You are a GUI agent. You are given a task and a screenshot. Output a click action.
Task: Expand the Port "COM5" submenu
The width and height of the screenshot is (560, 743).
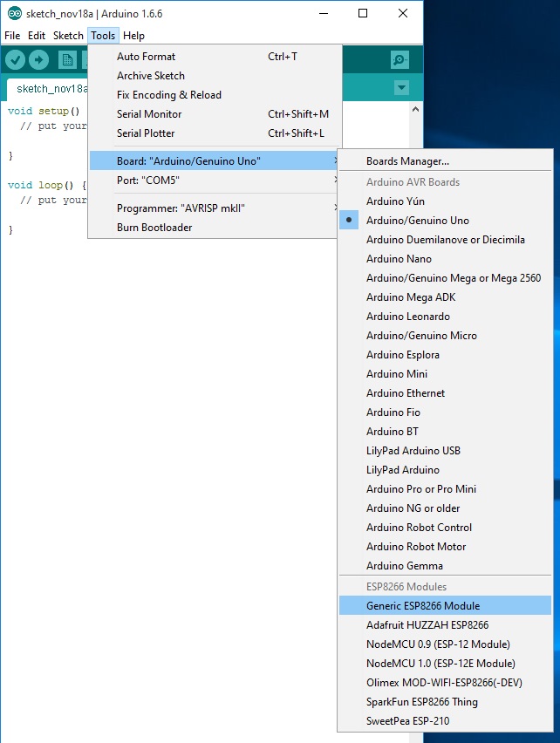215,180
